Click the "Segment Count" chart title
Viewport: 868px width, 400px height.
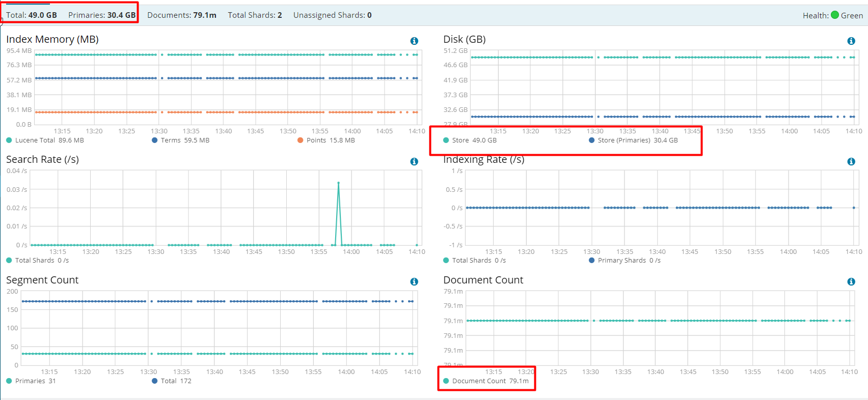pos(42,280)
